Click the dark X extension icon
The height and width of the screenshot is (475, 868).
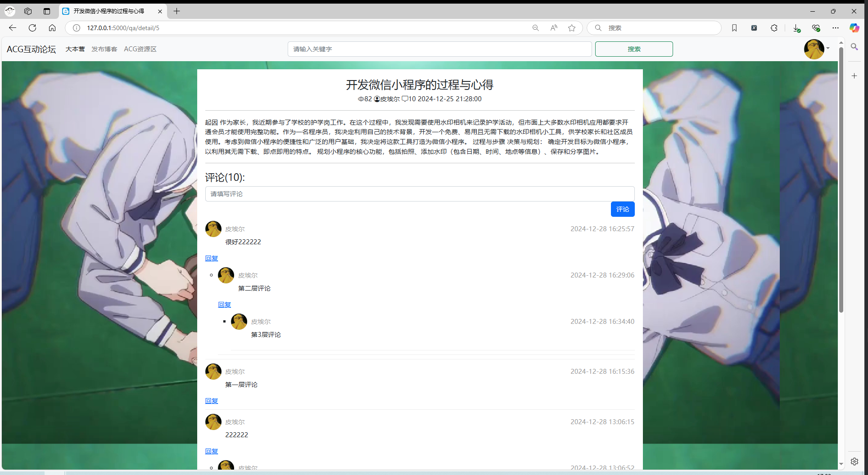click(x=754, y=28)
